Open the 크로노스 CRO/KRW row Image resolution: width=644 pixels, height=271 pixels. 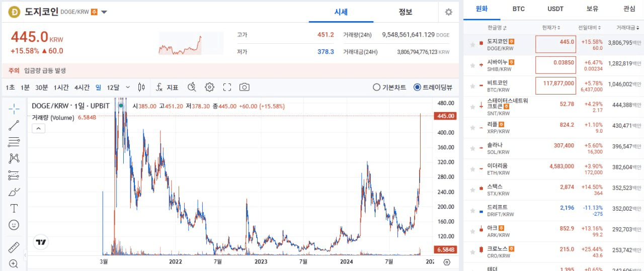tap(553, 252)
